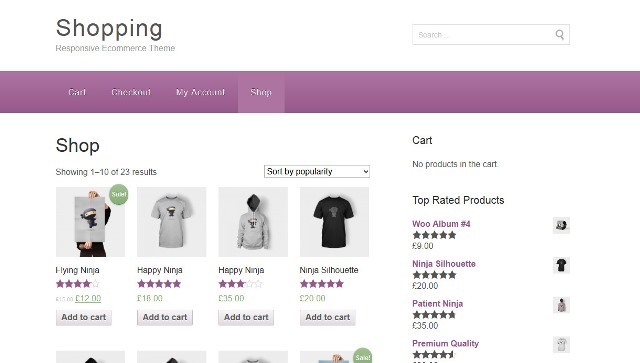Focus the Search input field
Image resolution: width=640 pixels, height=363 pixels.
point(491,35)
